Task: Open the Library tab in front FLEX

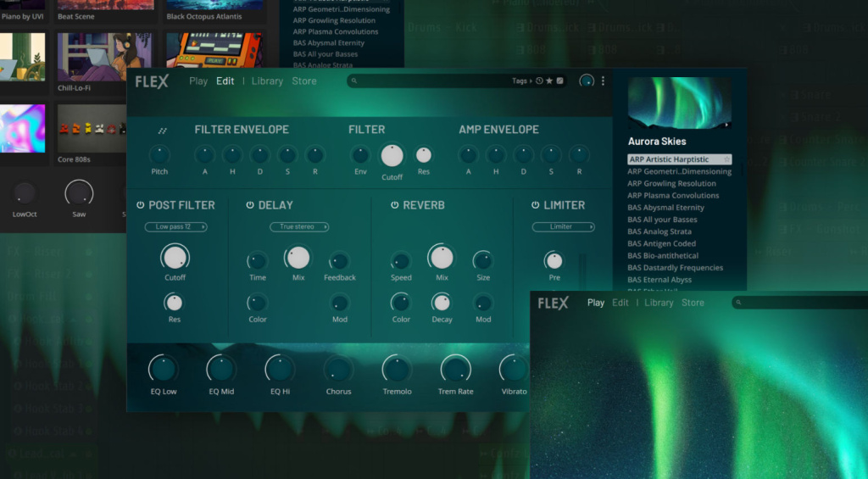Action: pyautogui.click(x=267, y=81)
